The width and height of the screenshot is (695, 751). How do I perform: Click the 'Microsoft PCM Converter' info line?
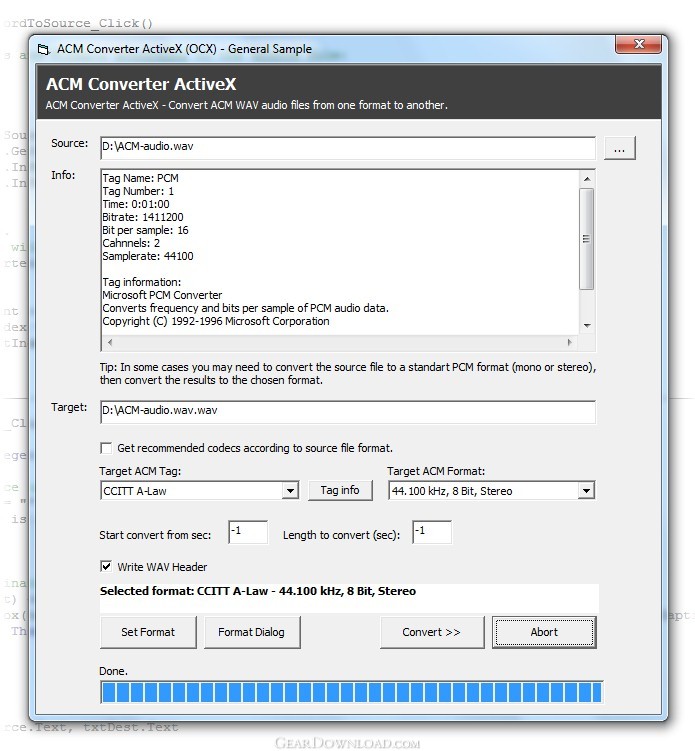pyautogui.click(x=162, y=295)
